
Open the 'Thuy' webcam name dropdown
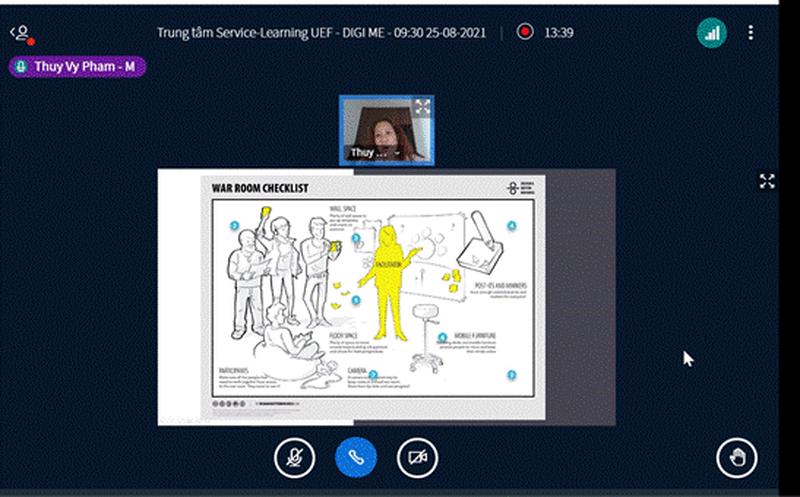coord(372,153)
